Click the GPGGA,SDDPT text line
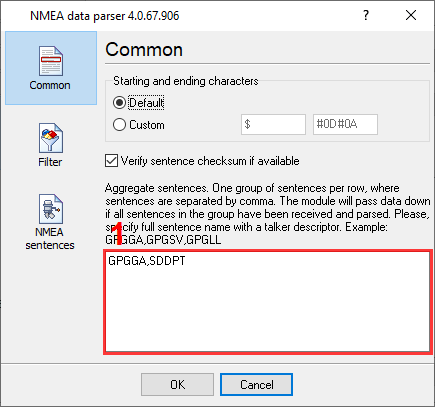 click(x=147, y=261)
